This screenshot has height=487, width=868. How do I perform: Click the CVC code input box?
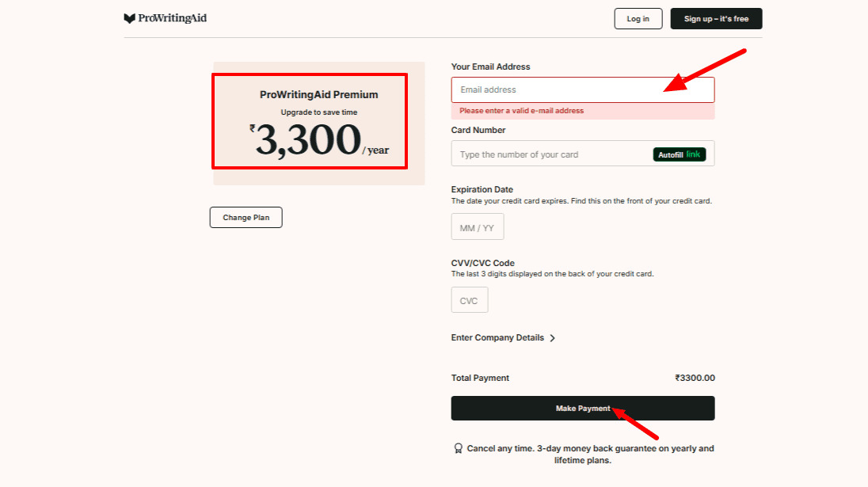(x=469, y=301)
